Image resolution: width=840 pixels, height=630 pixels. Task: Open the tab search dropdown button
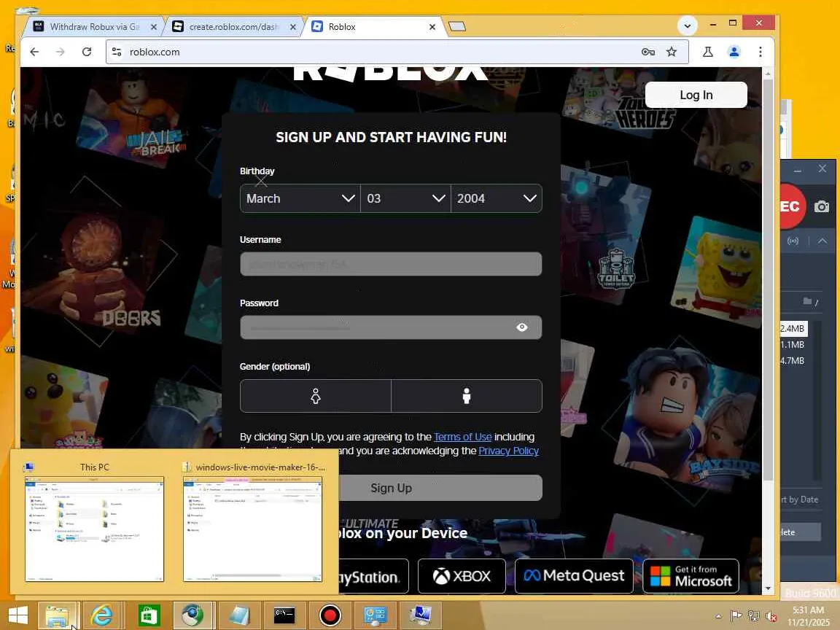point(688,26)
